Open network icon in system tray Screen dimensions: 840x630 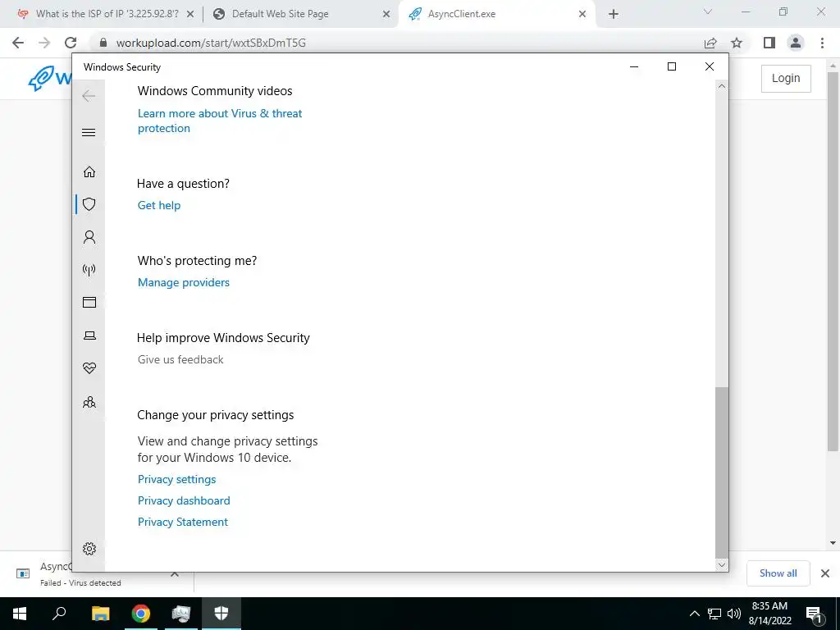click(x=714, y=614)
